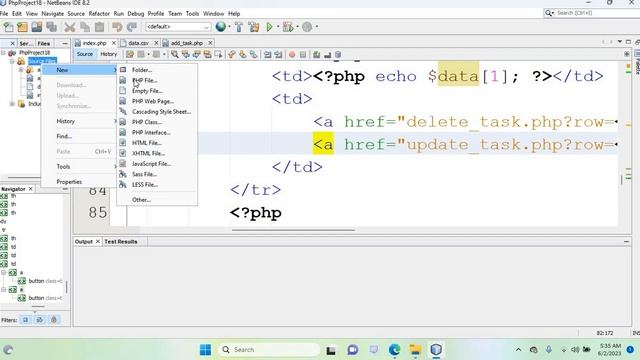The width and height of the screenshot is (640, 360).
Task: Choose Sass File... from New submenu
Action: tap(157, 174)
